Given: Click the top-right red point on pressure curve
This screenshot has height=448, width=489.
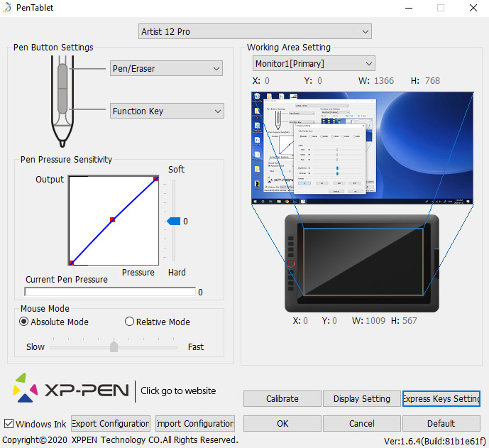Looking at the screenshot, I should [x=156, y=178].
